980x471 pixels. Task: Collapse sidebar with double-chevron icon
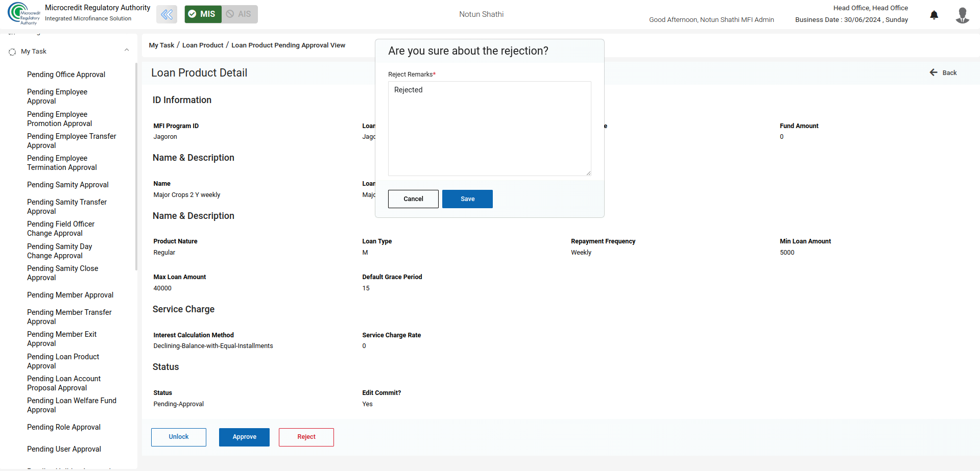click(x=166, y=14)
